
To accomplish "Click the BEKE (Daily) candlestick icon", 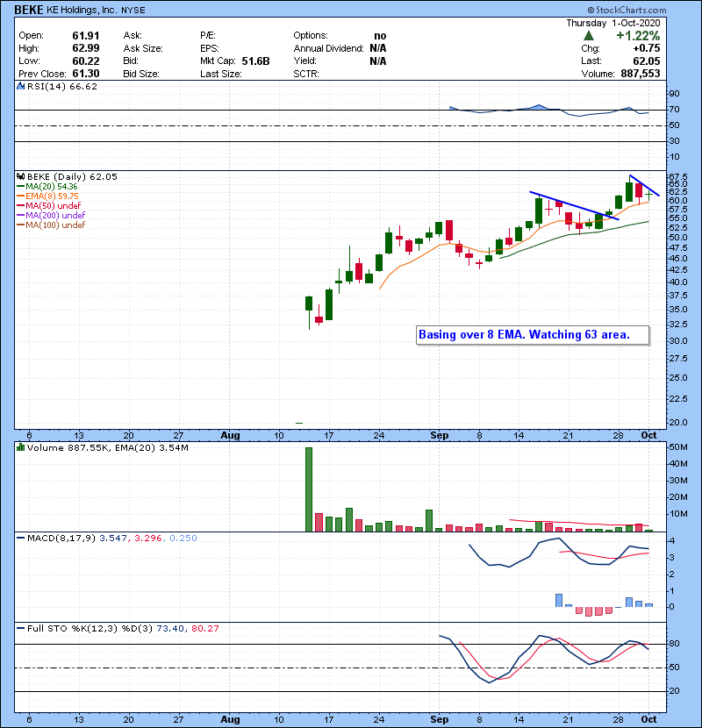I will (x=20, y=176).
